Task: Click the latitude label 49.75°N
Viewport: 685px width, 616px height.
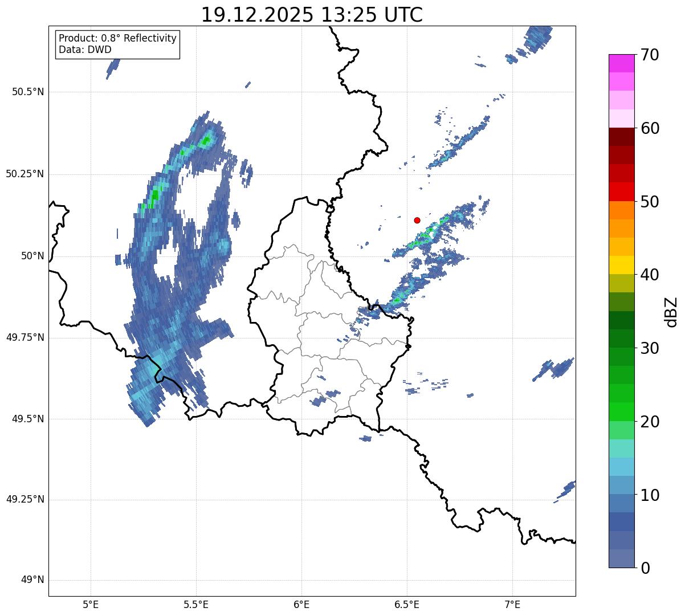Action: (x=25, y=337)
